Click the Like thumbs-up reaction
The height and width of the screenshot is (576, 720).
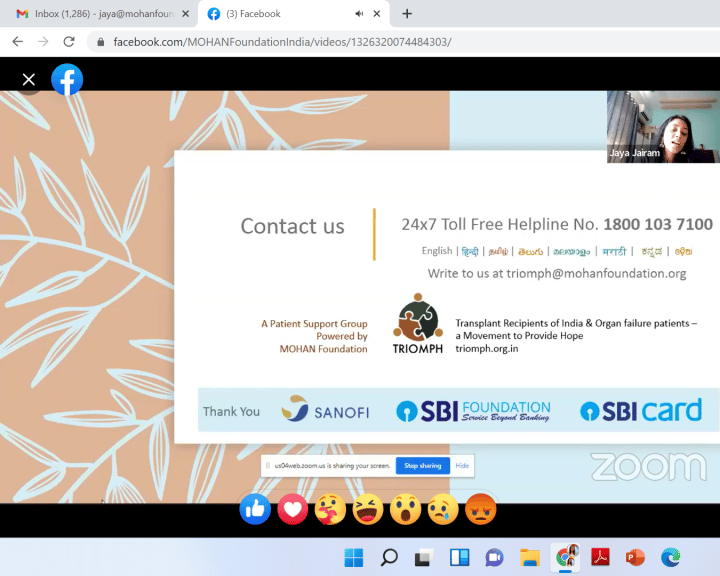tap(255, 509)
